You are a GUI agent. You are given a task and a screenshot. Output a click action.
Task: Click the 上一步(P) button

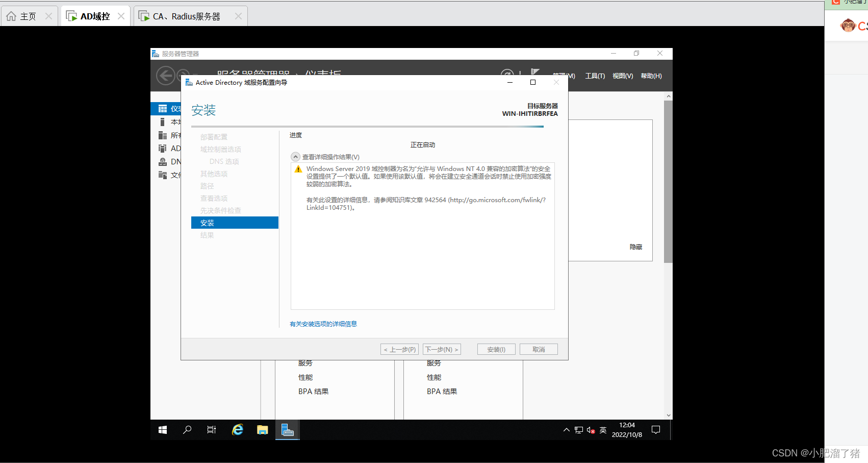coord(399,349)
